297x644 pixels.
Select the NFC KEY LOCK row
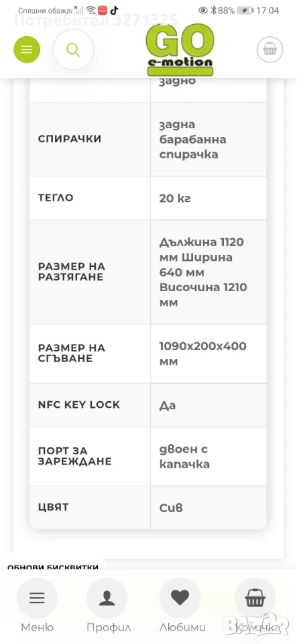click(148, 405)
